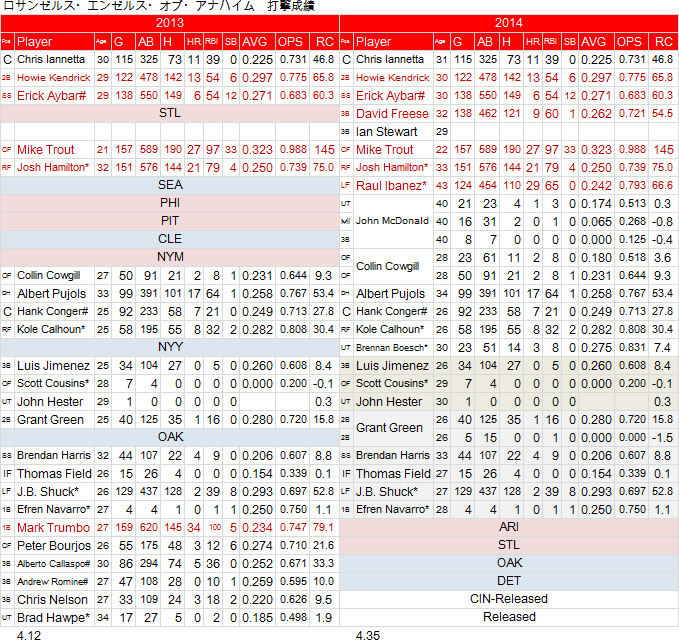Select Chris Nelson in the 2013 table
679x640 pixels.
(52, 600)
